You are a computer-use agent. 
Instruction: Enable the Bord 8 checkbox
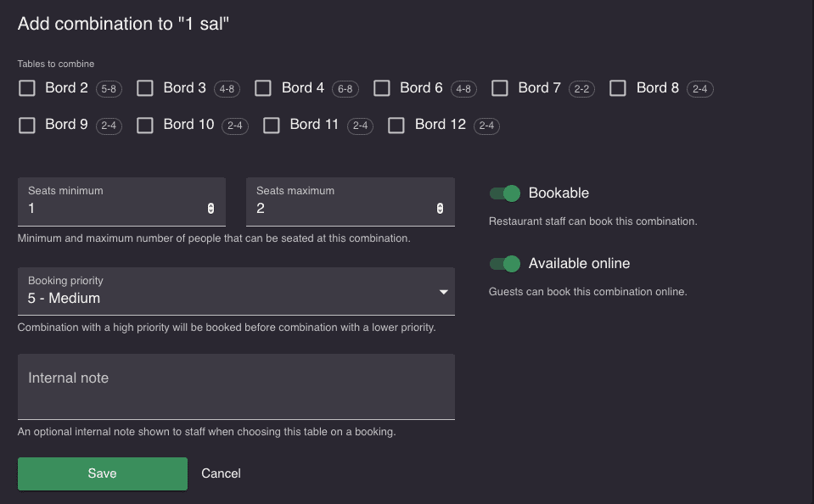coord(618,88)
